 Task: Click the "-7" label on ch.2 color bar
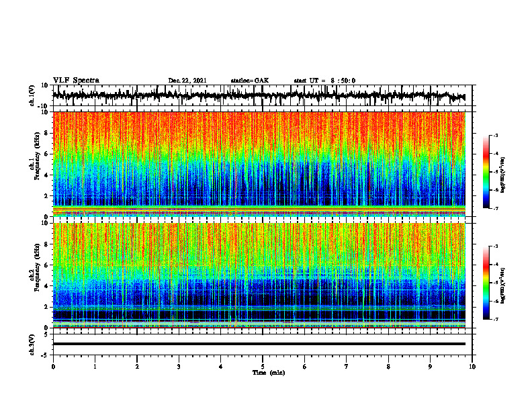pos(496,320)
